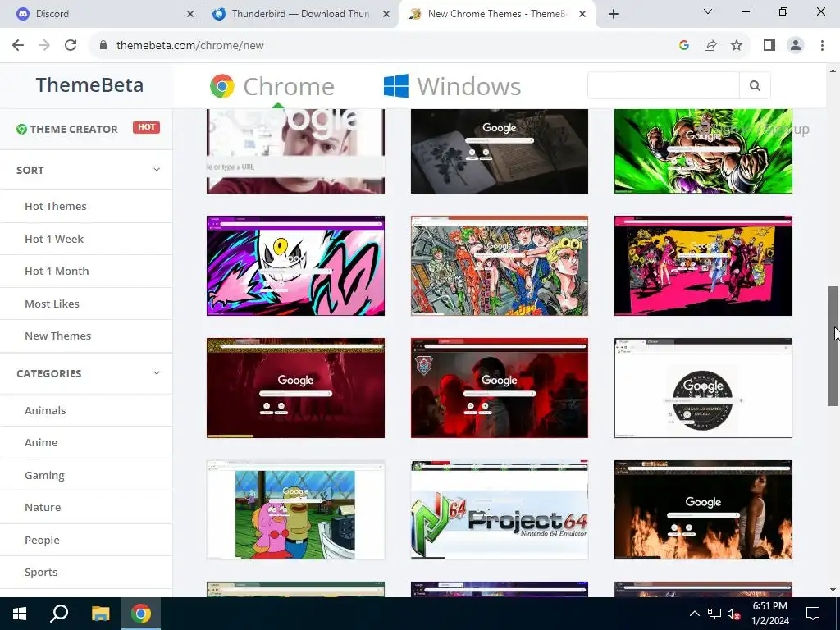The height and width of the screenshot is (630, 840).
Task: Sort by Hot 1 Month
Action: (57, 271)
